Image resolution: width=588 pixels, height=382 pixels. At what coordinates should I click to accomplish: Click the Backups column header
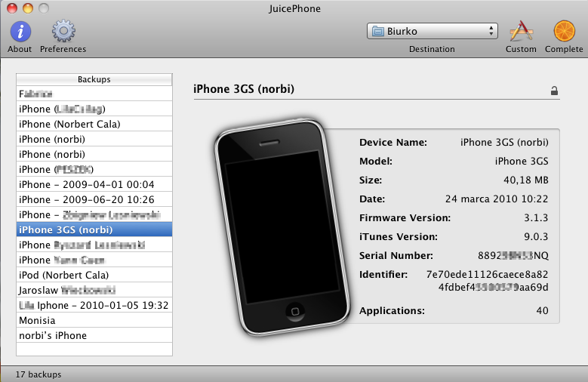coord(94,79)
